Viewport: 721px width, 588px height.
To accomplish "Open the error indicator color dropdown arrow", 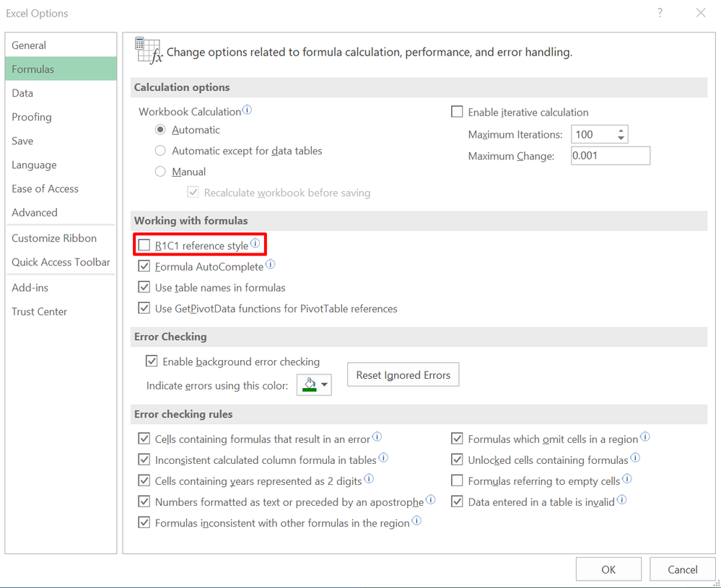I will [325, 385].
